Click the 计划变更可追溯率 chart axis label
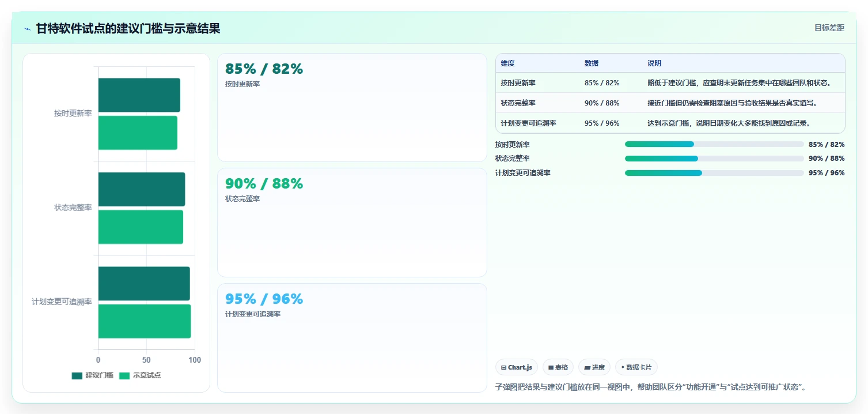The height and width of the screenshot is (414, 868). click(x=62, y=302)
